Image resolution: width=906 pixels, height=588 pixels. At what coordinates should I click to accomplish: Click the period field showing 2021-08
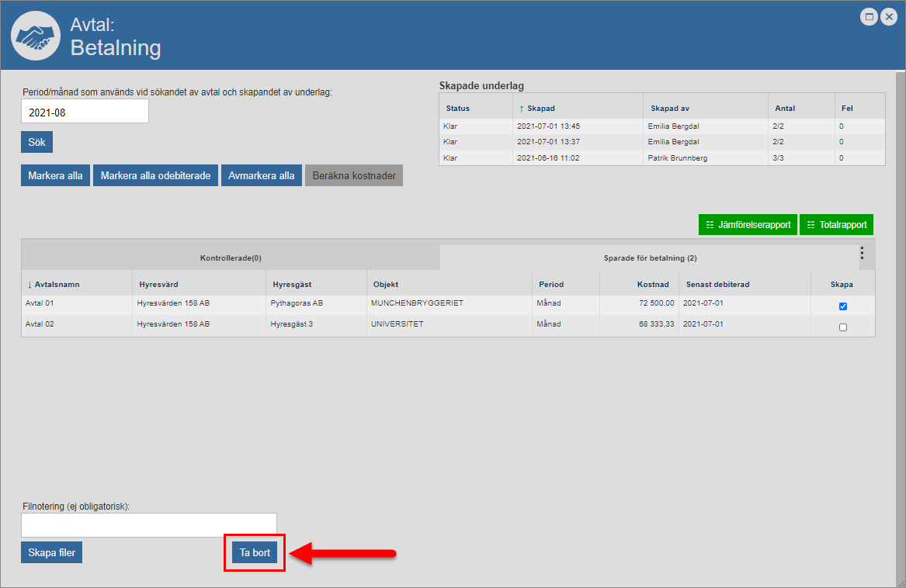click(x=85, y=112)
